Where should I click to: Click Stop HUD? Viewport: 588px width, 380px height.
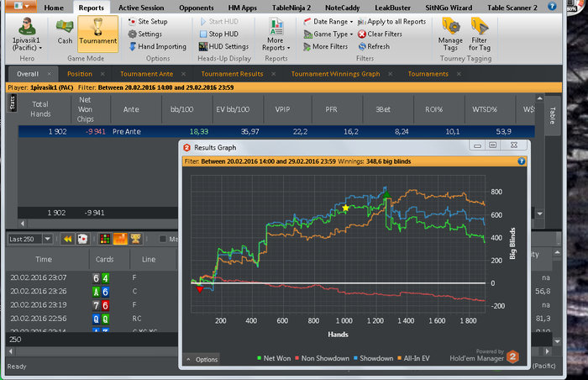[x=219, y=34]
